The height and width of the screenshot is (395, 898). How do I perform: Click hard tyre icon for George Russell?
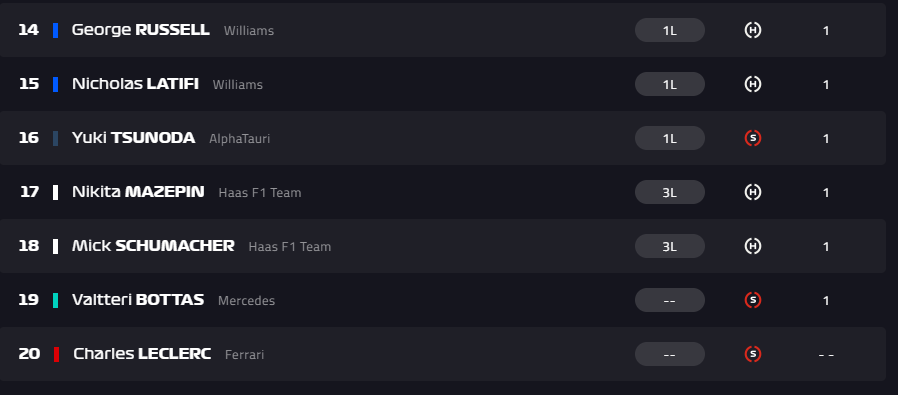[753, 30]
